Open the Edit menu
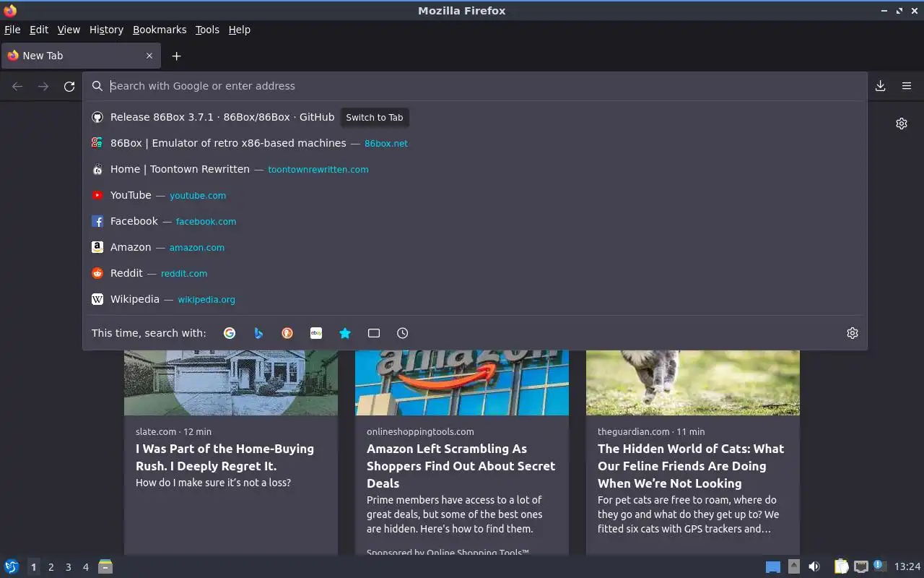 [39, 30]
